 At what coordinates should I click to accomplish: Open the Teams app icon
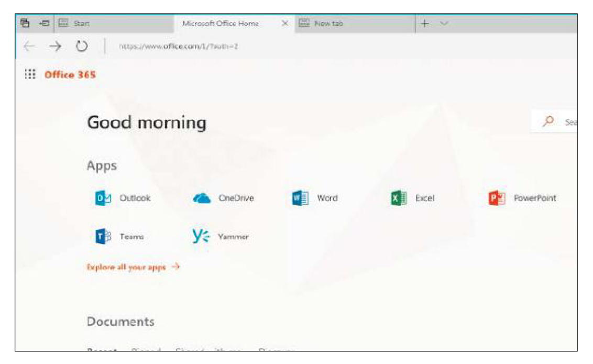103,237
